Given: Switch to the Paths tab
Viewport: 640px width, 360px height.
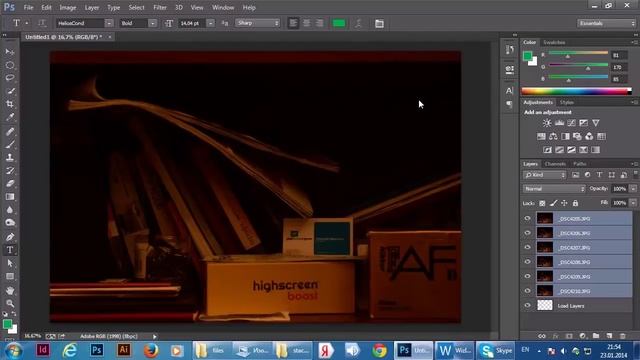Looking at the screenshot, I should [x=580, y=164].
